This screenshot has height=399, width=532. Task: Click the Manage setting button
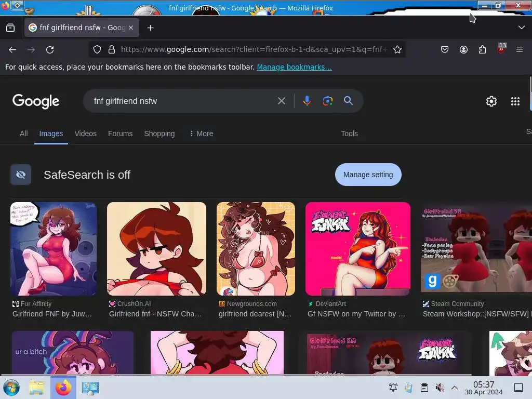[368, 175]
